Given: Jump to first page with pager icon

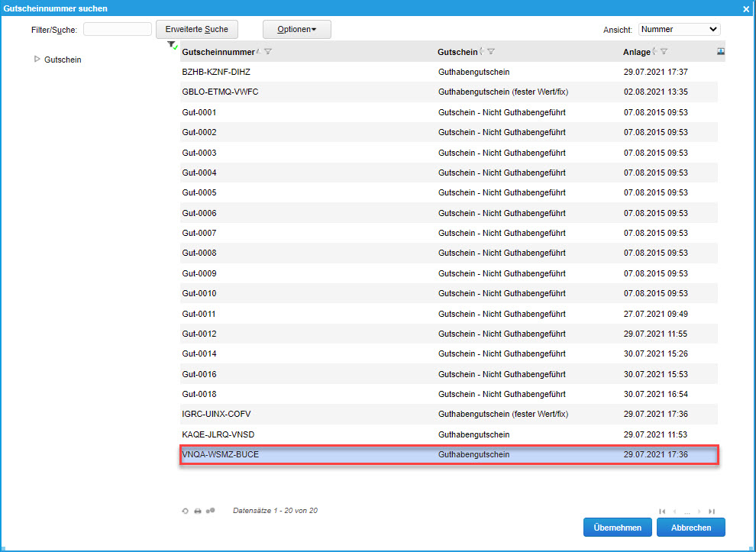Looking at the screenshot, I should pyautogui.click(x=662, y=511).
